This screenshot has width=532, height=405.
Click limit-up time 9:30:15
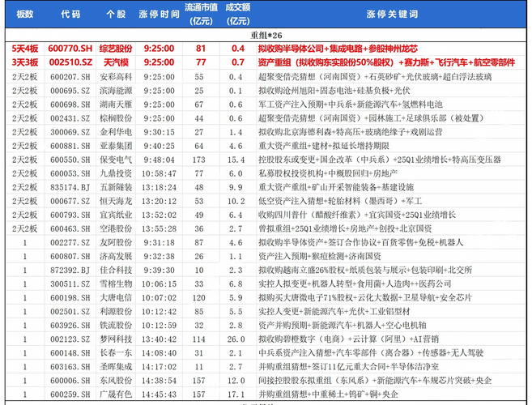(160, 132)
